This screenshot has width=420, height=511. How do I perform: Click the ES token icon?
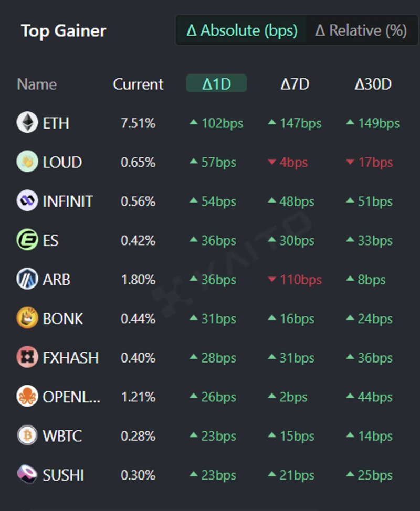click(27, 240)
